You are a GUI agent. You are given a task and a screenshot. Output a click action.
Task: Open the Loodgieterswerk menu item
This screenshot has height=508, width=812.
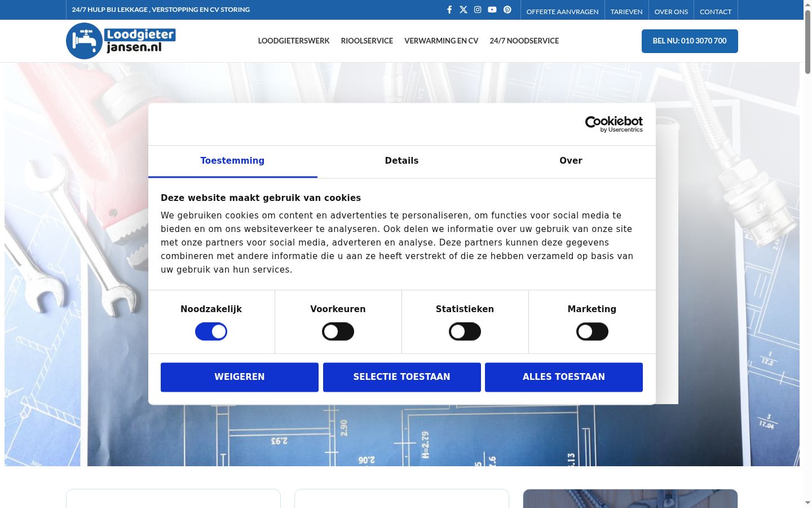coord(294,41)
